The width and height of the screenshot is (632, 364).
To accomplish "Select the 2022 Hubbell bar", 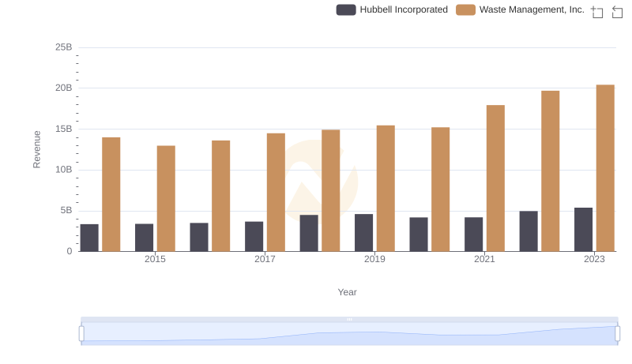I will coord(529,231).
